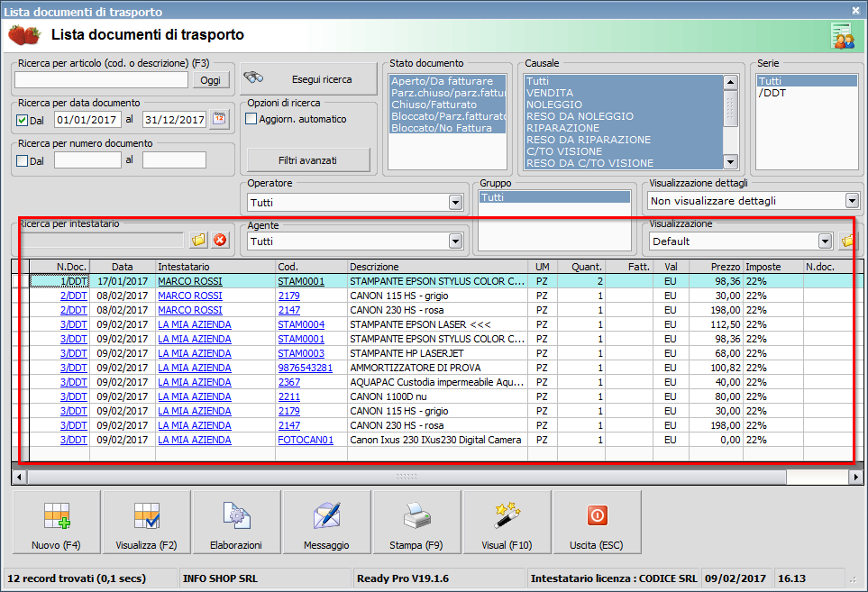Enable the Dal document number checkbox

click(x=23, y=160)
